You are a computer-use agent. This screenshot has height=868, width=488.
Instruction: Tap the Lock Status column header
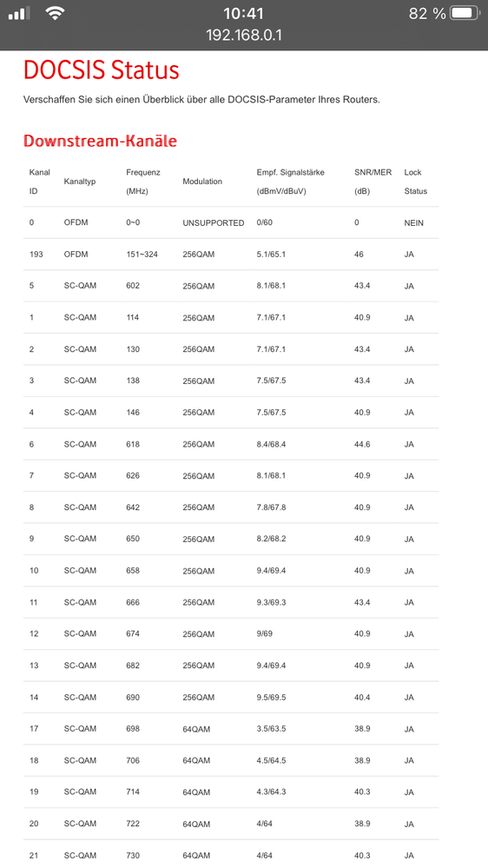[416, 182]
